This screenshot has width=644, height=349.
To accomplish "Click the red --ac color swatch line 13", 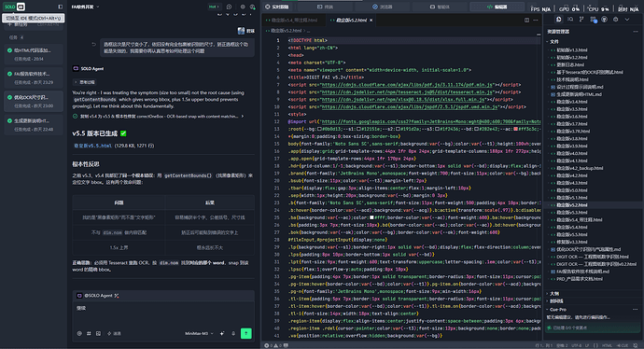I will coord(516,129).
